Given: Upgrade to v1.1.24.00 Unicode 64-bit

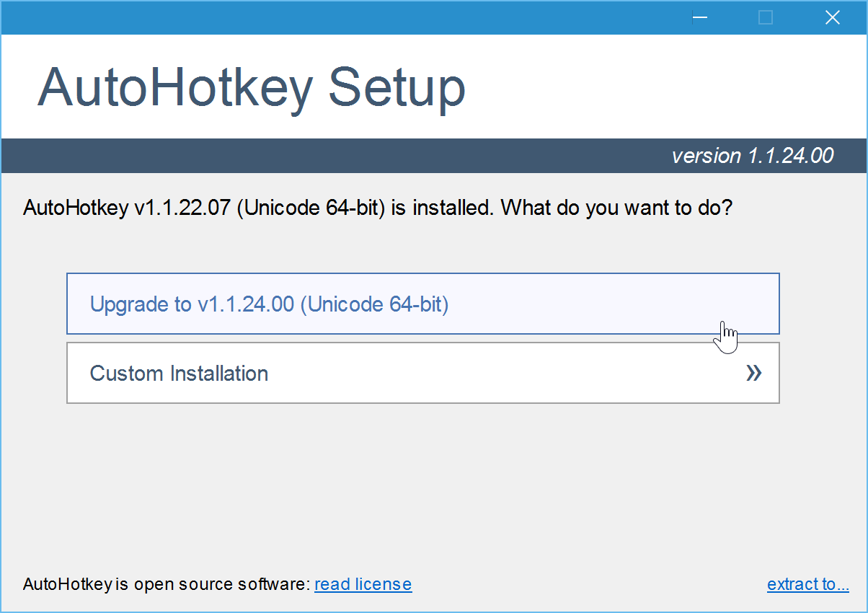Looking at the screenshot, I should (x=423, y=304).
